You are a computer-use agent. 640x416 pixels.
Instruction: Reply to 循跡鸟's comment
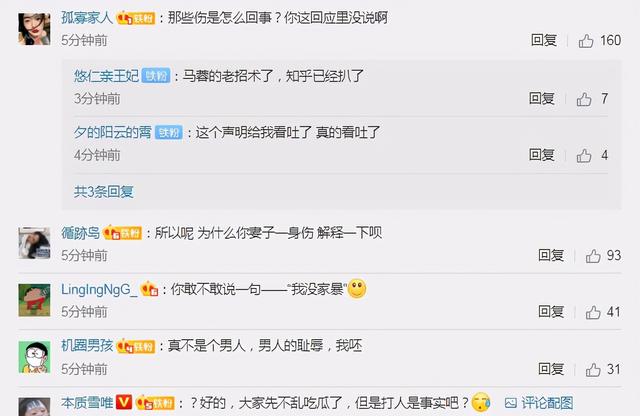[551, 255]
